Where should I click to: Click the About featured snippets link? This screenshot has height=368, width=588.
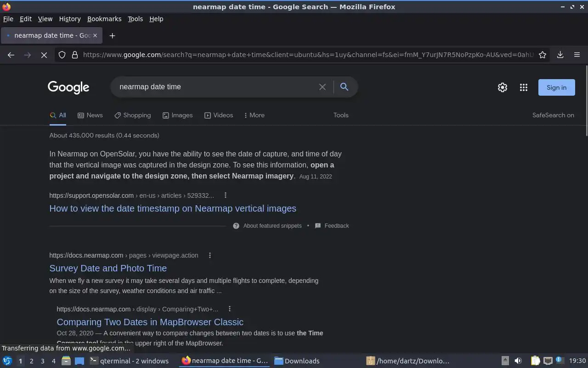[272, 226]
